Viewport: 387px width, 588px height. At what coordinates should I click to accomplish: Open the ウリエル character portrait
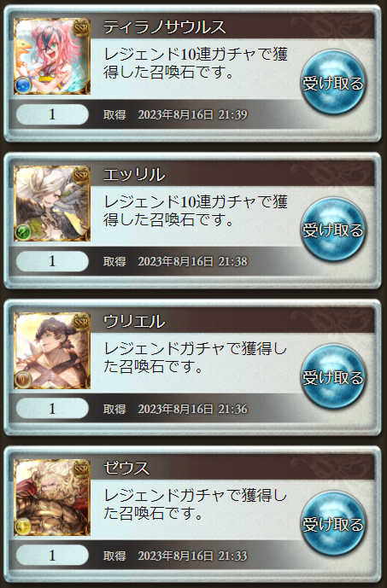click(52, 350)
